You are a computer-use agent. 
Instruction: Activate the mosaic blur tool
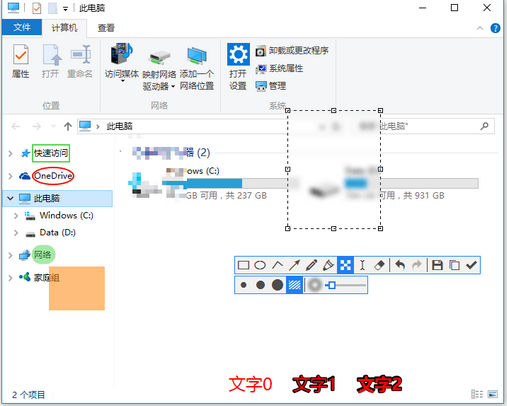[x=345, y=265]
